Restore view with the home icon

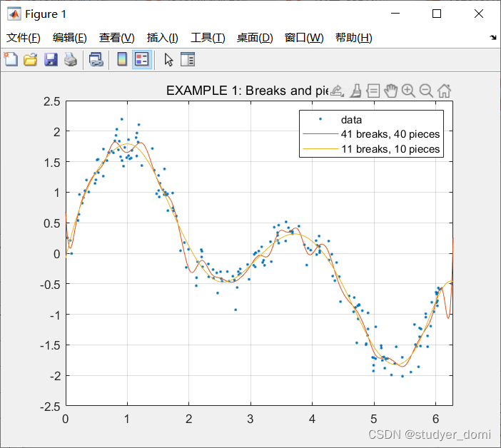444,91
